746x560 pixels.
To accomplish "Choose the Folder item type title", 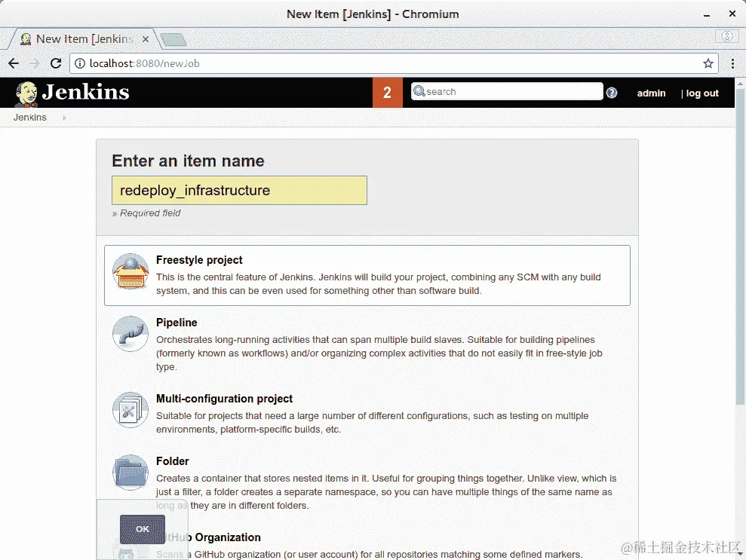I will coord(172,461).
